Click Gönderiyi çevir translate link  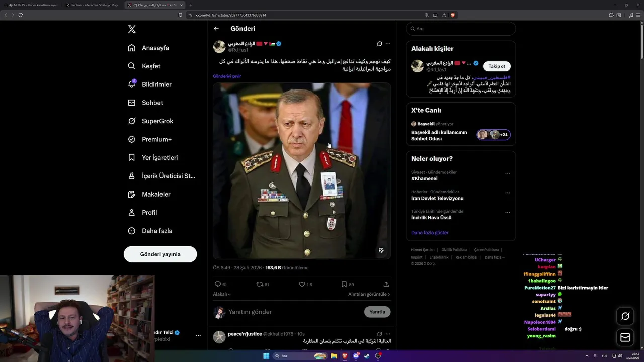(227, 76)
